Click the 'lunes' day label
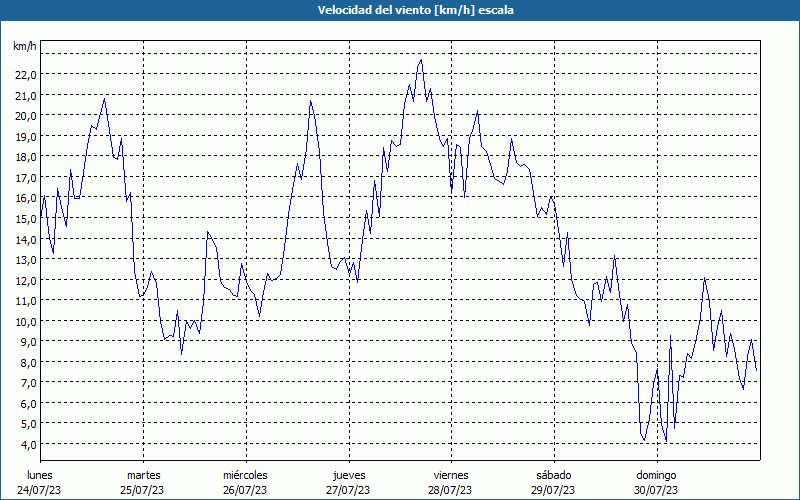Viewport: 800px width, 500px height. pos(40,475)
